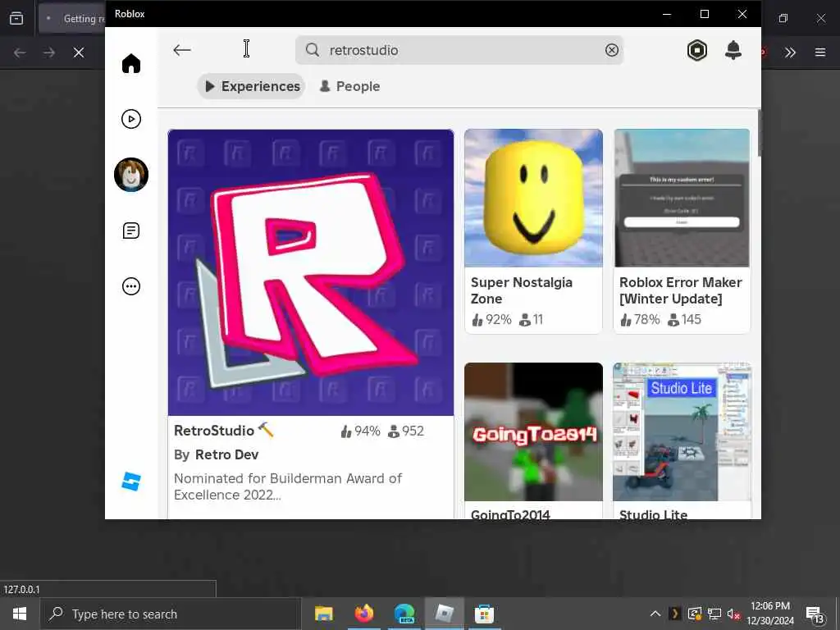The height and width of the screenshot is (630, 840).
Task: Open the Studio Lite thumbnail
Action: pos(682,431)
